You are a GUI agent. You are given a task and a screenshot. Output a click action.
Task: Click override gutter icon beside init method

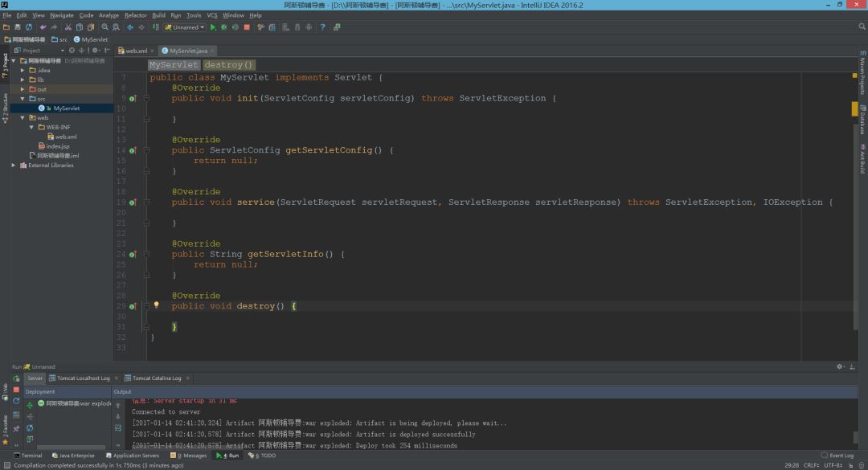coord(133,99)
